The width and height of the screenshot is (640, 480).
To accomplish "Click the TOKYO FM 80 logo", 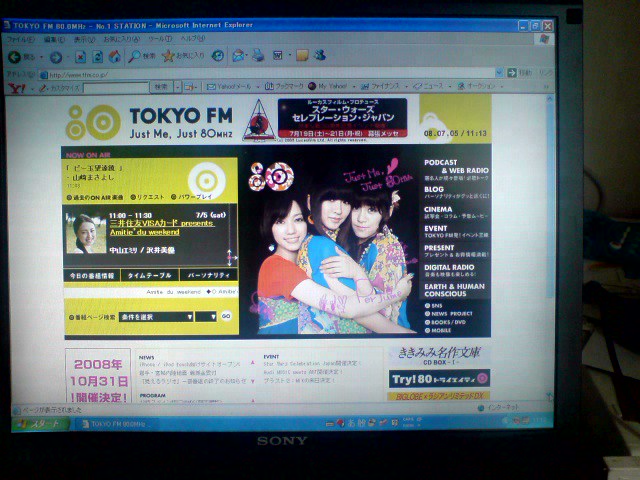I will tap(149, 122).
